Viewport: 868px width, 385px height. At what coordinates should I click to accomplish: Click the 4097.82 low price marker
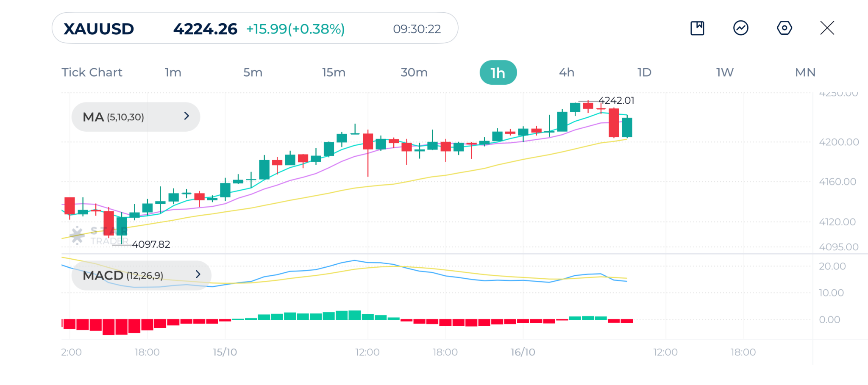[x=151, y=244]
